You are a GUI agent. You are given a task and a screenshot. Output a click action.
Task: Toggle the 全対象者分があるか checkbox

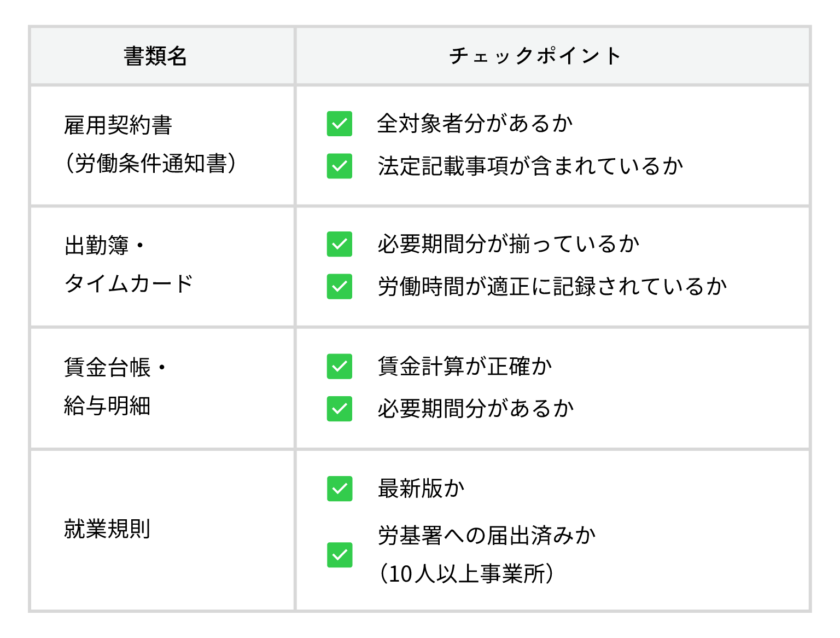pyautogui.click(x=340, y=124)
